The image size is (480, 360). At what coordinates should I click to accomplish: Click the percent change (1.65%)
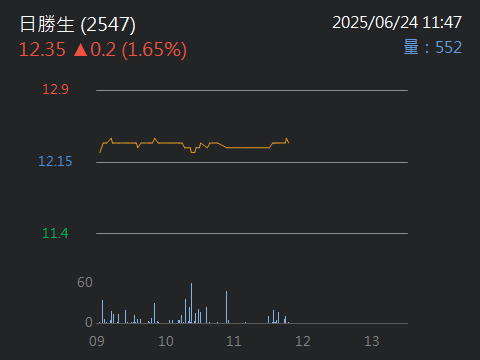tap(154, 50)
